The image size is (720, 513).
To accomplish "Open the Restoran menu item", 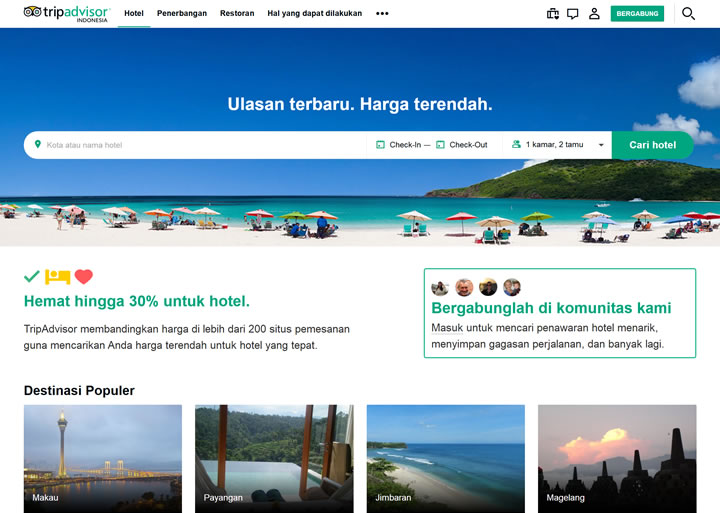I will click(x=237, y=14).
